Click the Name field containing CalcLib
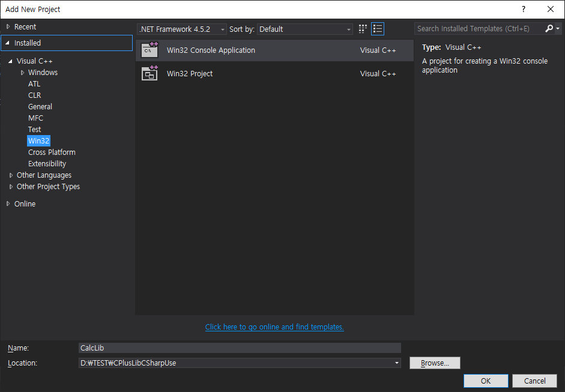 click(240, 348)
